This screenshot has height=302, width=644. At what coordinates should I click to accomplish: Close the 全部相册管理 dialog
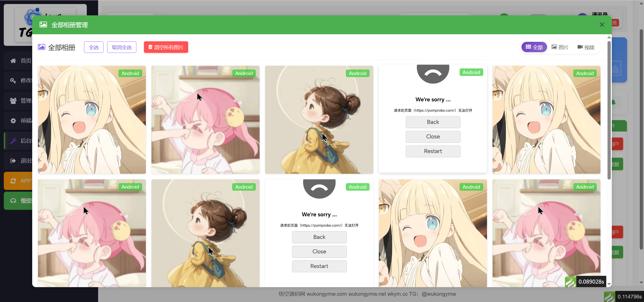tap(602, 25)
